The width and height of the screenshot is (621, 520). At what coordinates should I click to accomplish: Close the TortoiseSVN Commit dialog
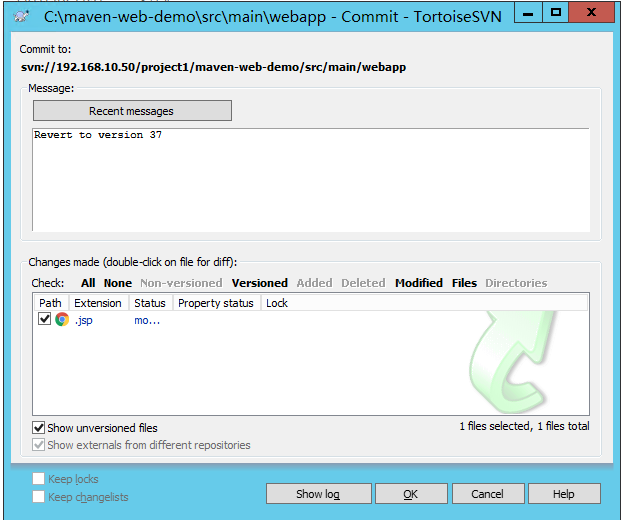592,13
